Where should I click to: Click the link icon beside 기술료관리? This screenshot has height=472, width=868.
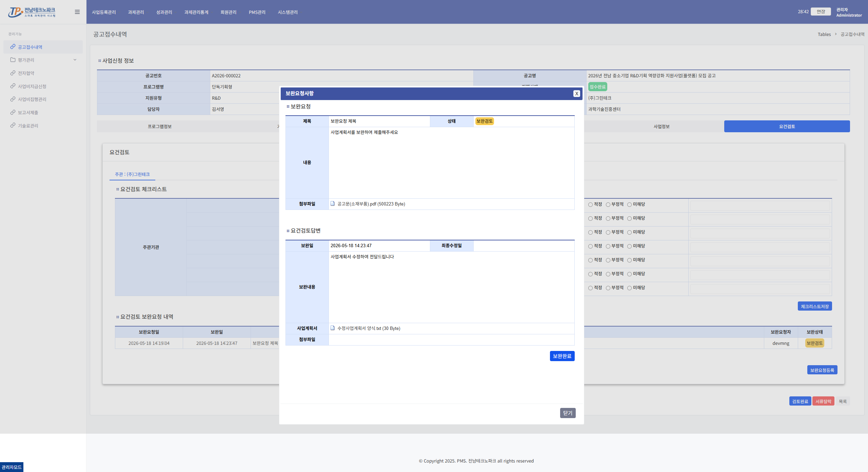pyautogui.click(x=13, y=125)
